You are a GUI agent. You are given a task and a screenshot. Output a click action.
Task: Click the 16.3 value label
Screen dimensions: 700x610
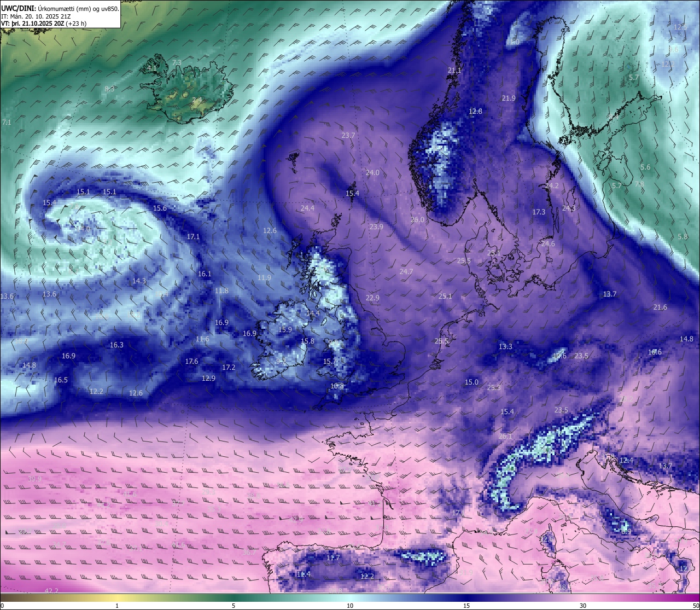point(116,345)
